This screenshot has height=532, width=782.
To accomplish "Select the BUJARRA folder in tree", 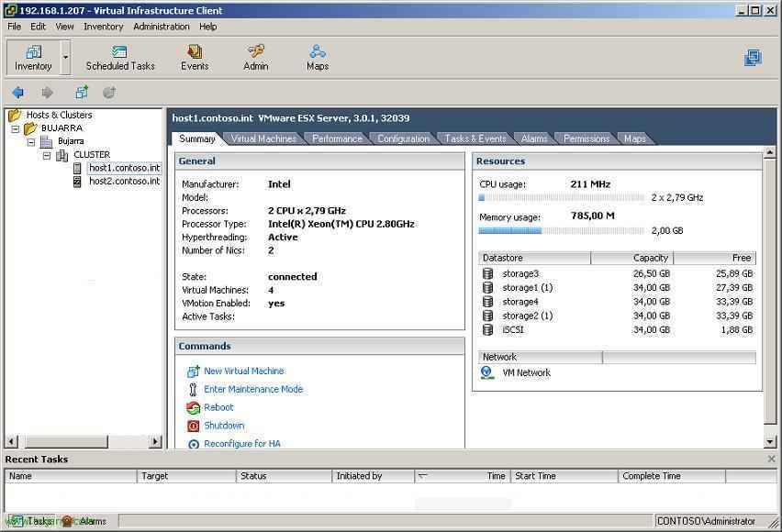I will [x=61, y=128].
